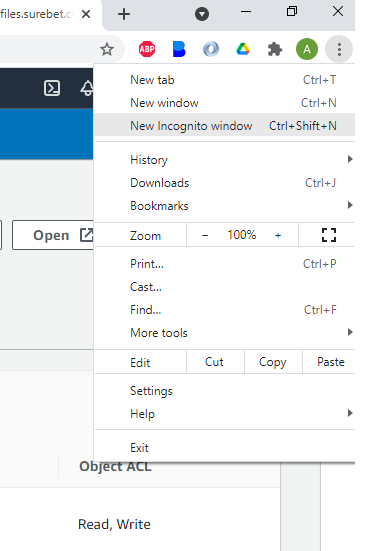Close the files.surebet tab
366x551 pixels.
pyautogui.click(x=86, y=14)
